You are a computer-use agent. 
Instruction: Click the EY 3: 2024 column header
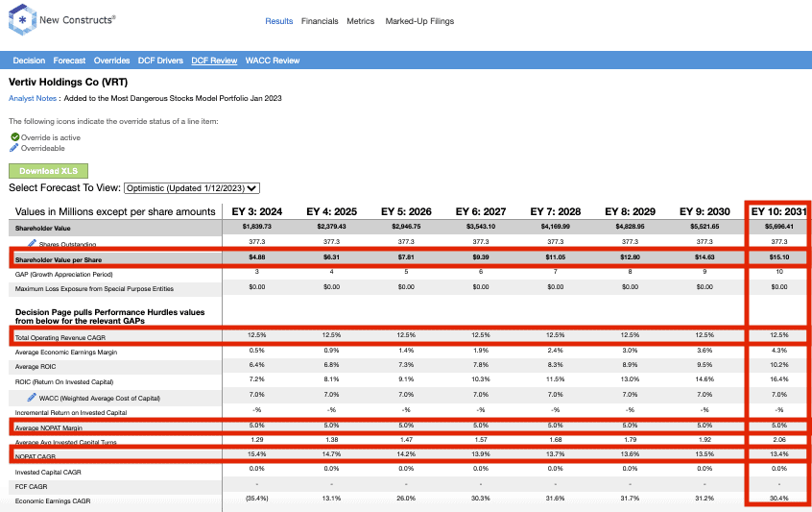coord(257,211)
